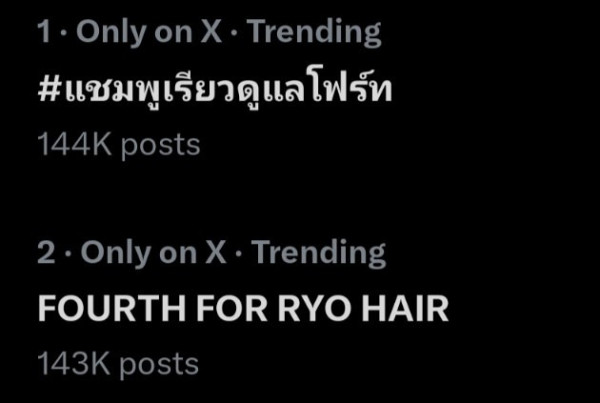Click the # symbol of the Thai hashtag
600x403 pixels.
[x=48, y=91]
